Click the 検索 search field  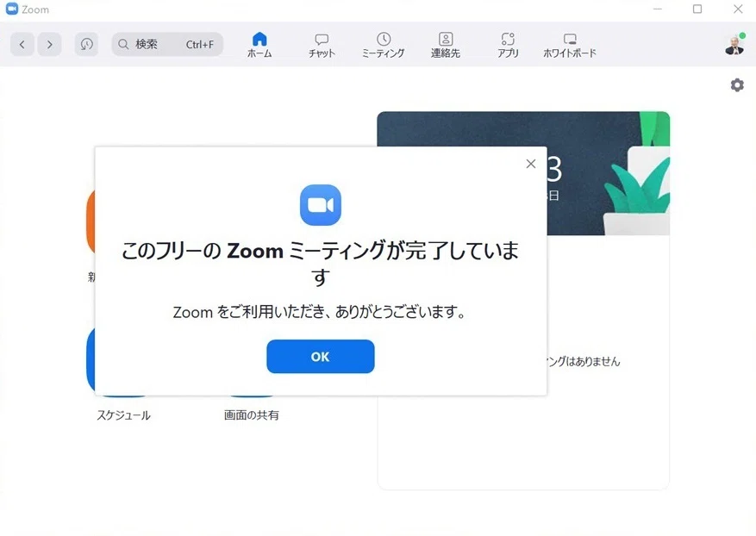pos(167,44)
